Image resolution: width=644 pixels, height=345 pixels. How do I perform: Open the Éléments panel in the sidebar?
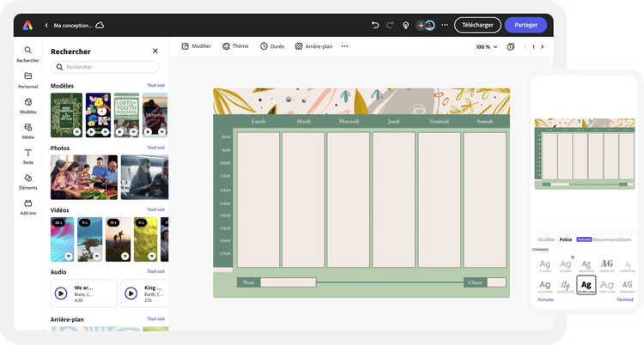pos(28,182)
